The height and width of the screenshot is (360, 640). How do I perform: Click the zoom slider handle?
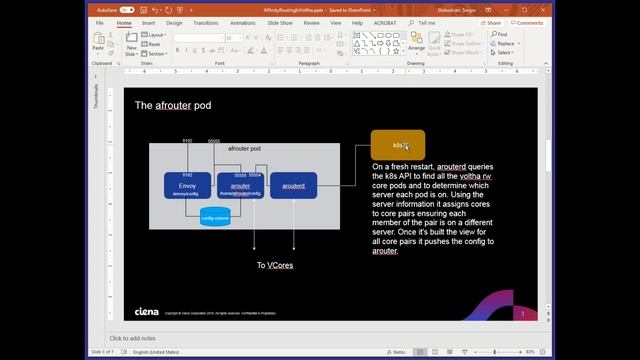[495, 352]
